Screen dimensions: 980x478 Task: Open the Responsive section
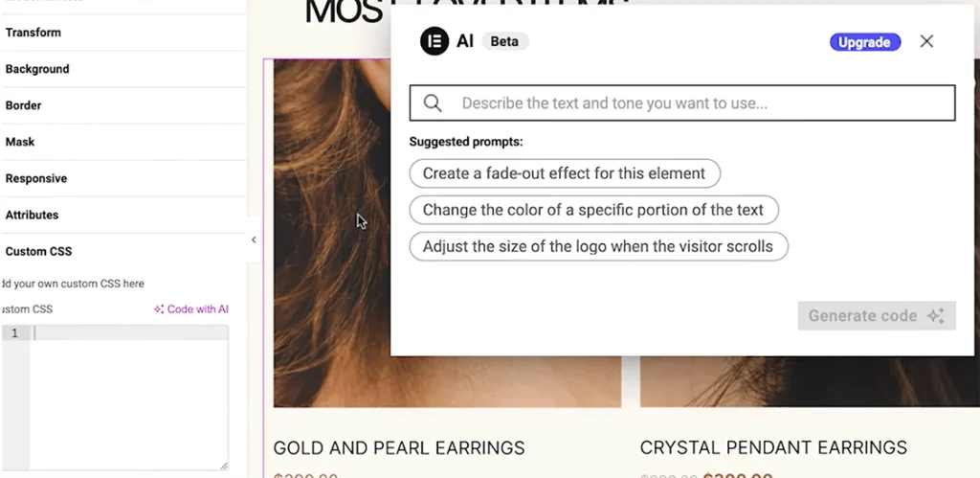click(x=123, y=178)
